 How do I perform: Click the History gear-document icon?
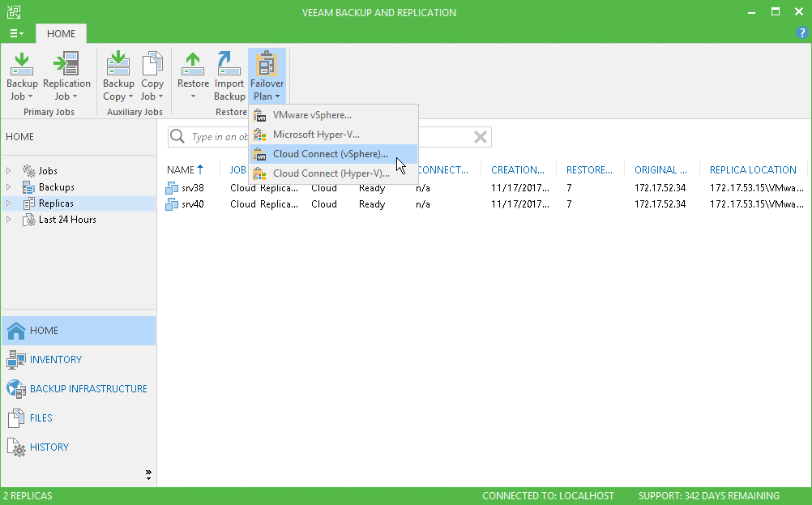[x=16, y=447]
